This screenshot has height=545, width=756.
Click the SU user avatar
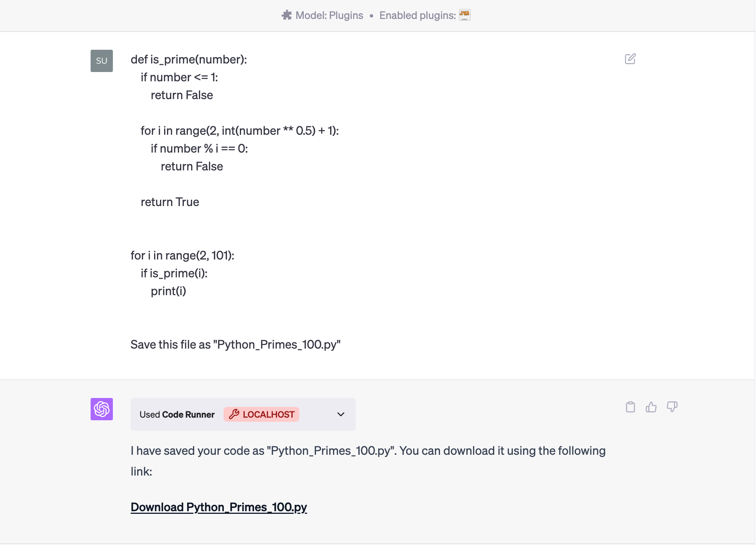coord(102,61)
